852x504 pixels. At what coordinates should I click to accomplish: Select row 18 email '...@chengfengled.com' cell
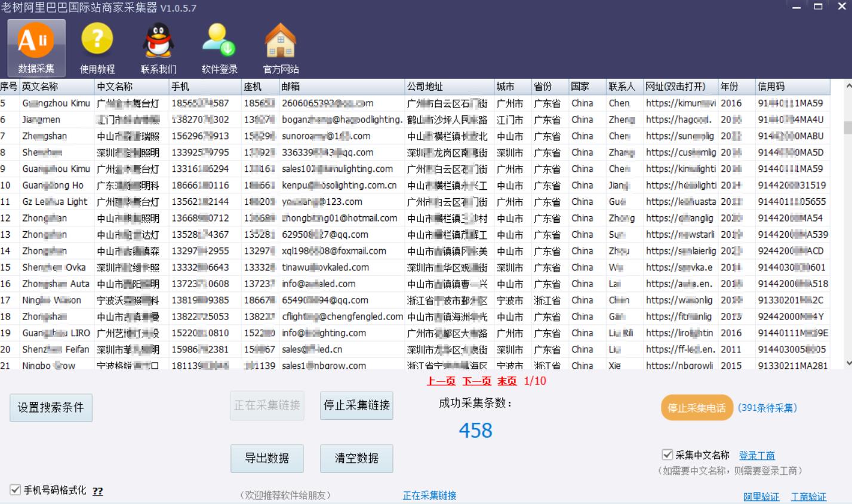(342, 317)
